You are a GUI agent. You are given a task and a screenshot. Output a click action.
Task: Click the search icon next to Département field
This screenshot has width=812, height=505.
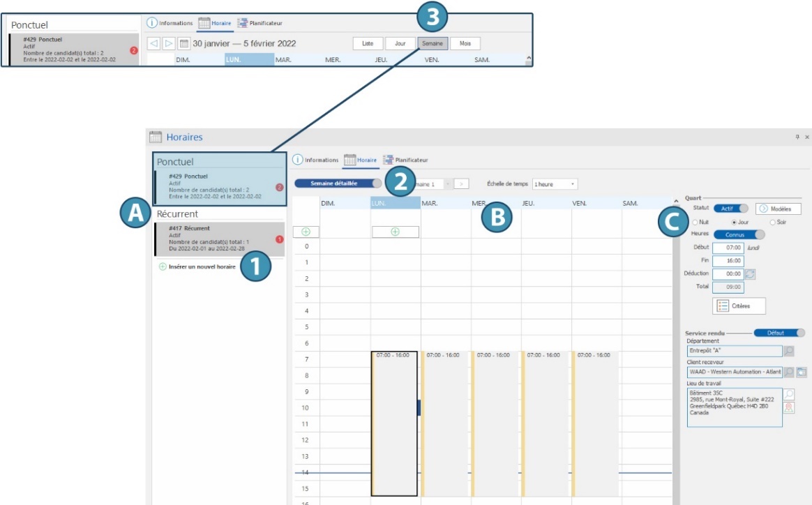click(x=789, y=352)
